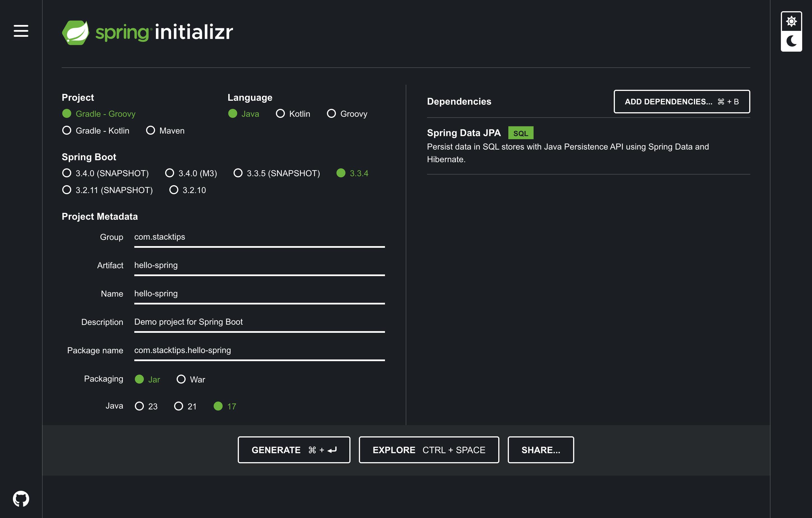Screen dimensions: 812x518
Task: Click the Explore button
Action: point(429,450)
